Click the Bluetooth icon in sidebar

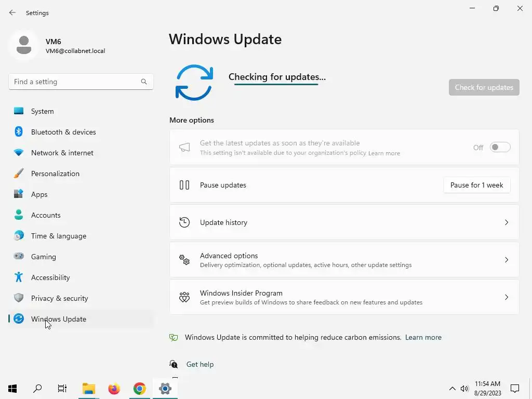(x=19, y=131)
